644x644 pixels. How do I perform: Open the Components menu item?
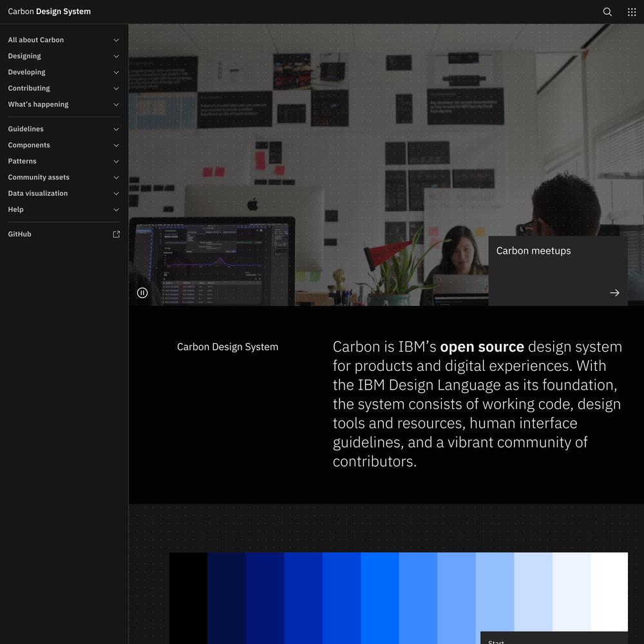pyautogui.click(x=64, y=145)
